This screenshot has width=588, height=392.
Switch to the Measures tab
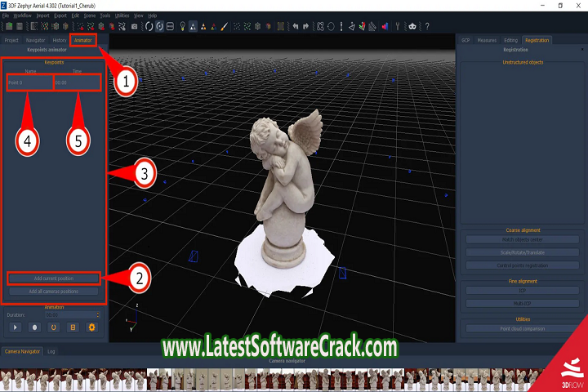pos(487,39)
